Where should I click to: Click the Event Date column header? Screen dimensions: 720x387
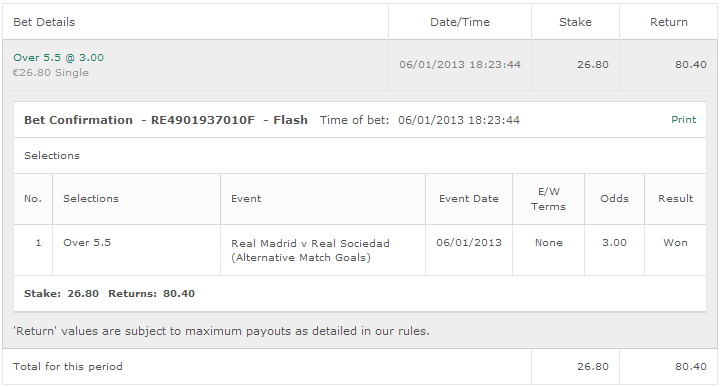(x=469, y=199)
